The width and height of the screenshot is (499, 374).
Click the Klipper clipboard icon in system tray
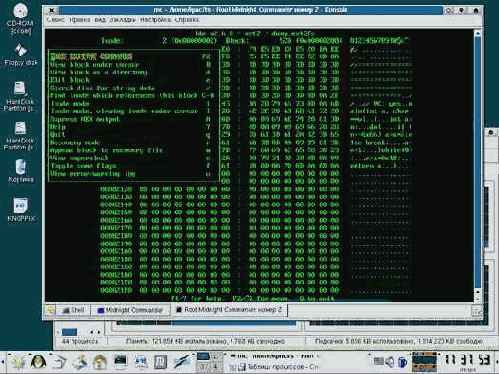pyautogui.click(x=403, y=361)
